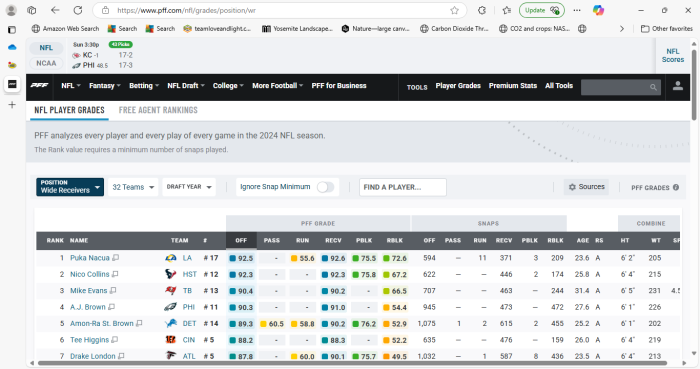This screenshot has width=700, height=369.
Task: Click the PFF site search box
Action: coord(621,87)
